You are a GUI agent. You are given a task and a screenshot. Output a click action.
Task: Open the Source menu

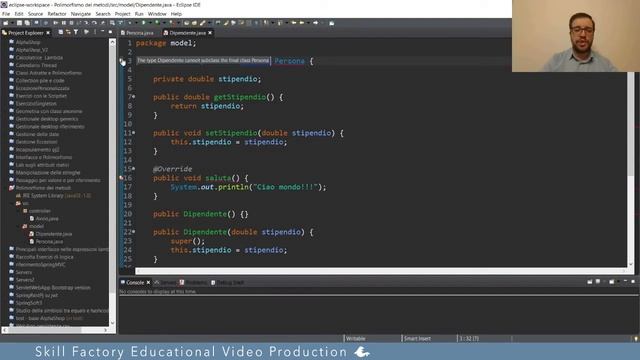click(x=35, y=14)
